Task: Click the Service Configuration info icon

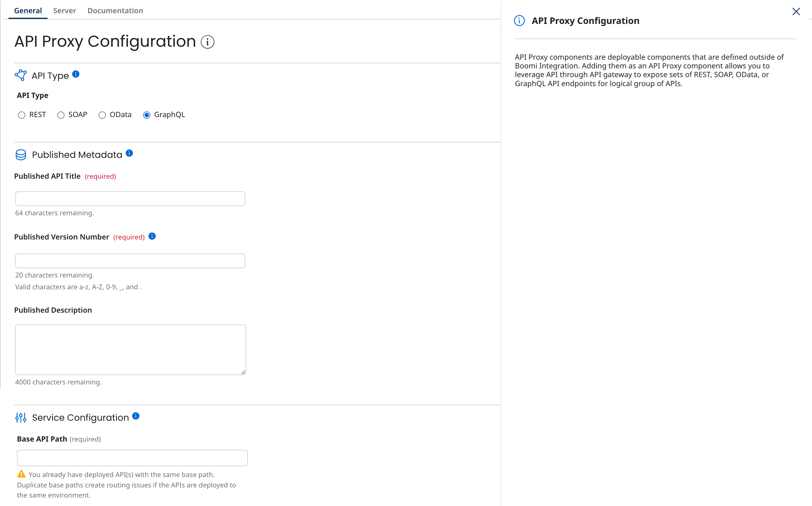Action: [x=135, y=416]
